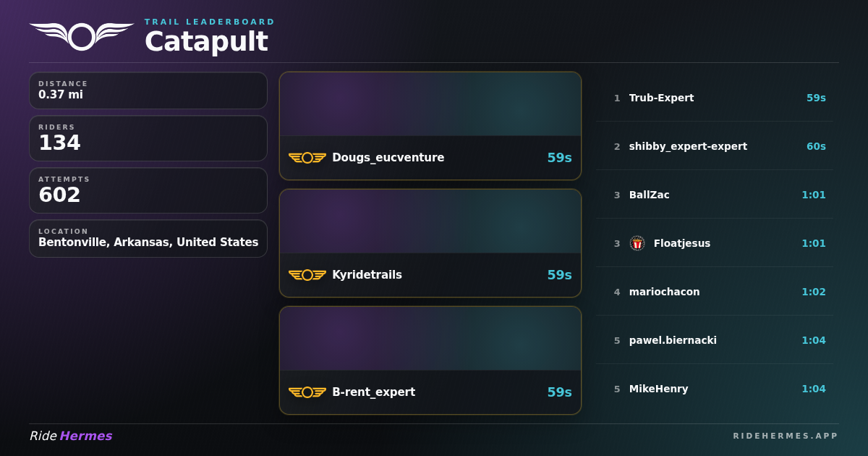The width and height of the screenshot is (868, 456).
Task: Click the Floatjesus rider name
Action: [x=682, y=243]
